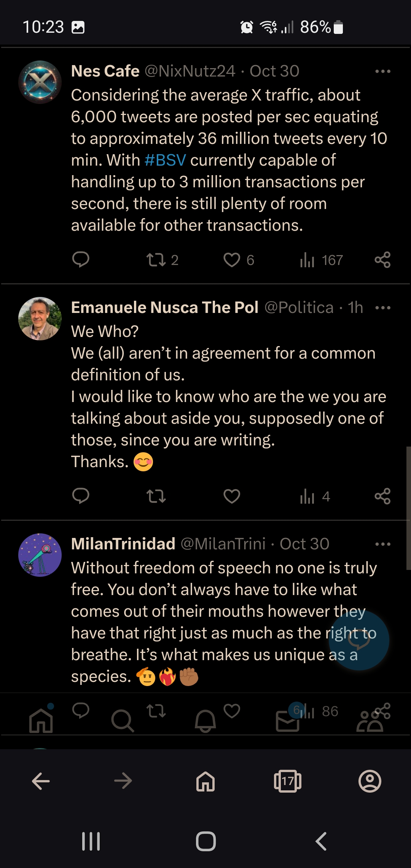Open the #BSV hashtag link
The width and height of the screenshot is (411, 868).
point(165,160)
